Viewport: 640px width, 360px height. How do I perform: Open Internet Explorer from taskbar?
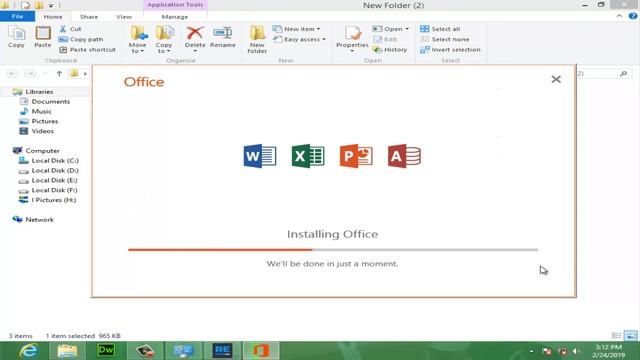(x=29, y=351)
